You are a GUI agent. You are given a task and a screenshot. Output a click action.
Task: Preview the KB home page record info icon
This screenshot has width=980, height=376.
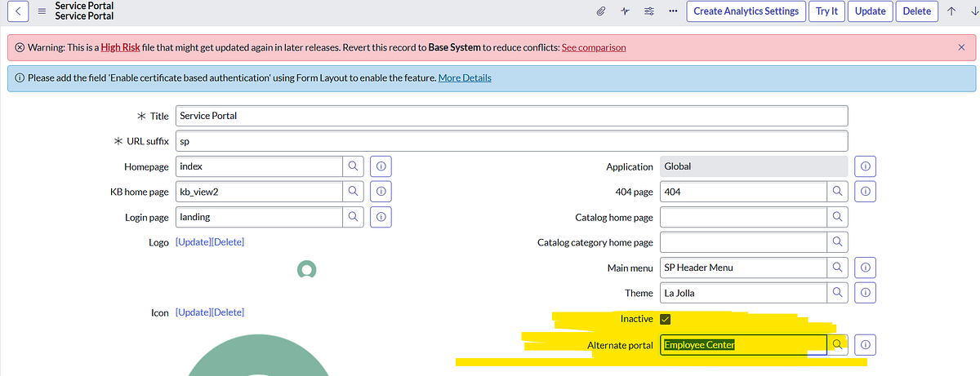[381, 192]
